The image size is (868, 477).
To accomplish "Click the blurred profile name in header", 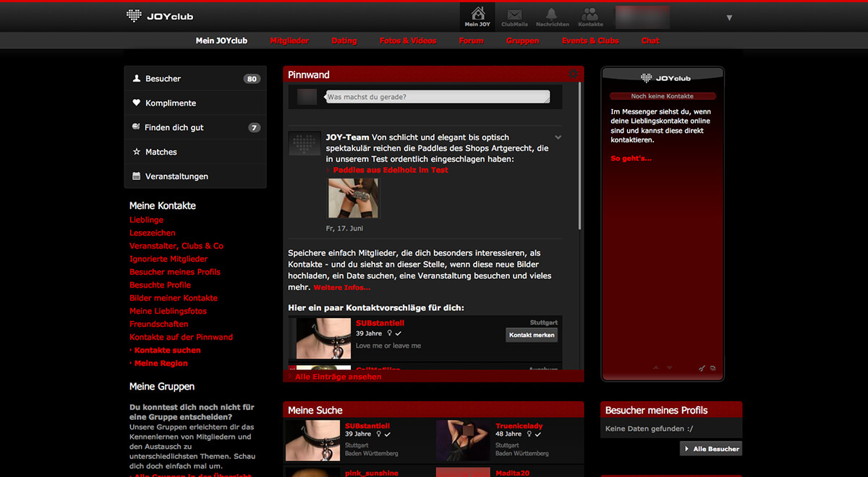I will 642,17.
